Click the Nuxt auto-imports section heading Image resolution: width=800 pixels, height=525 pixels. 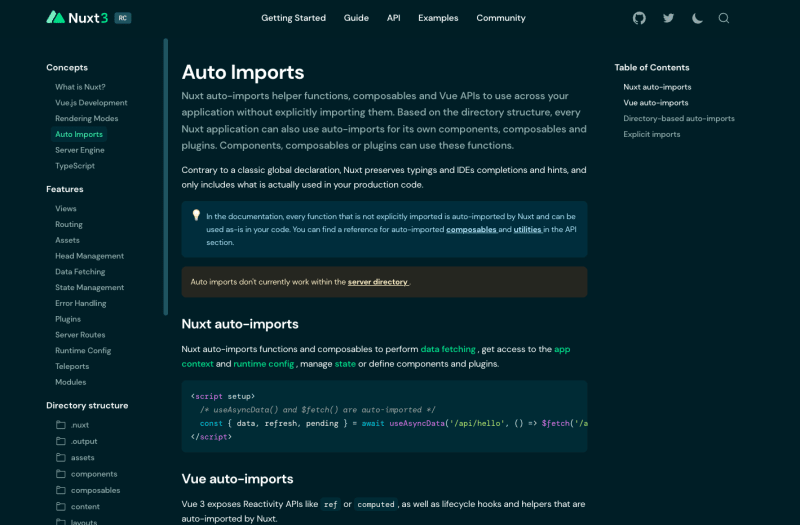tap(240, 324)
